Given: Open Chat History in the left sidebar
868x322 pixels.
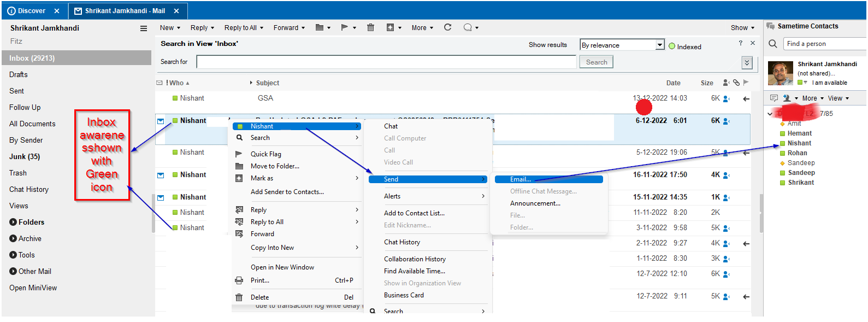Looking at the screenshot, I should click(29, 189).
